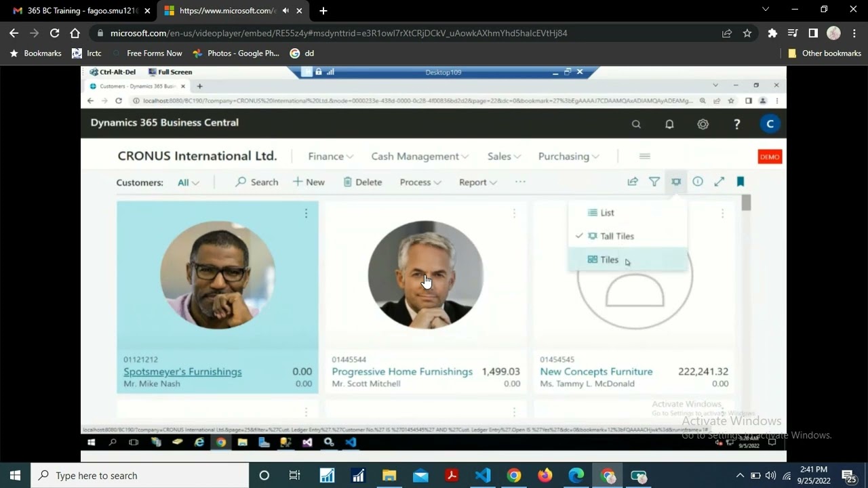The width and height of the screenshot is (868, 488).
Task: Open the options menu on New Concepts Furniture tile
Action: [x=722, y=213]
